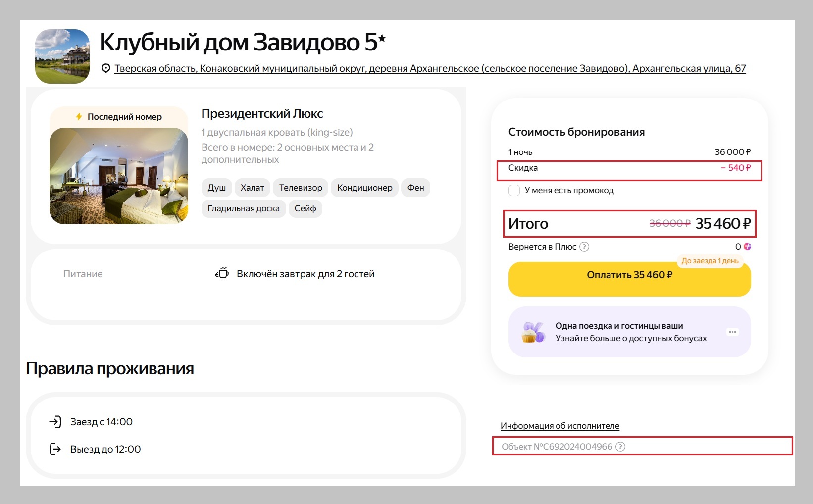Viewport: 813px width, 504px height.
Task: Click the help icon beside Вернется в Плюс
Action: [584, 247]
